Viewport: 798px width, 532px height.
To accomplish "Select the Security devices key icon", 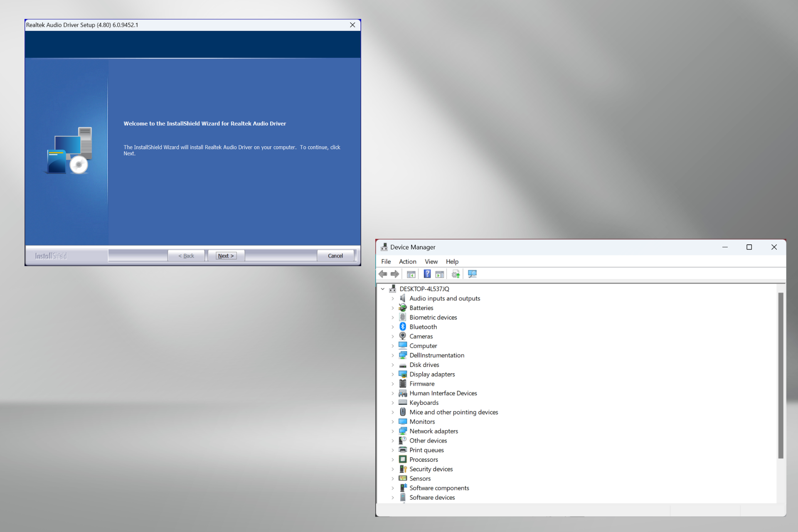I will tap(402, 469).
